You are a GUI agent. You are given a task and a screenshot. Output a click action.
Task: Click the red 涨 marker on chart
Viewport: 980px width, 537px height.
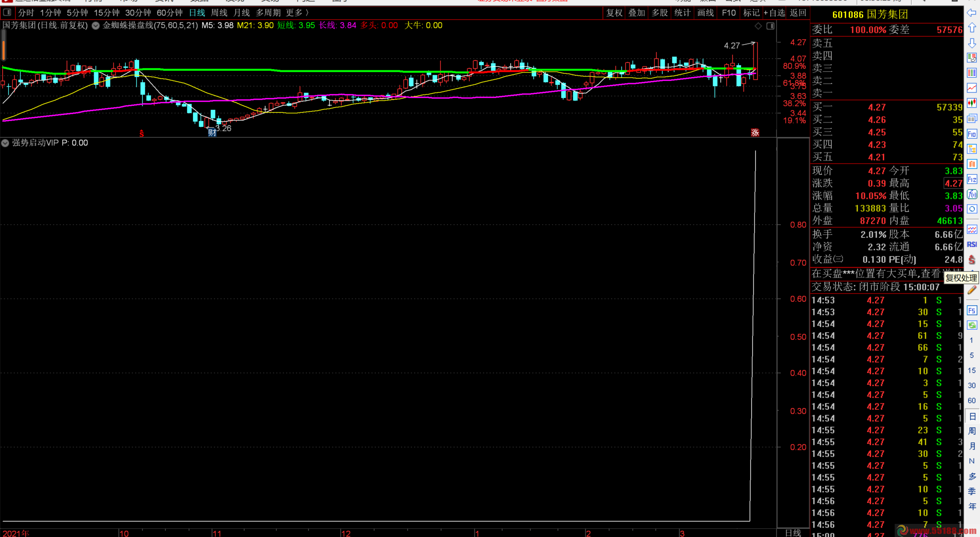[x=755, y=133]
